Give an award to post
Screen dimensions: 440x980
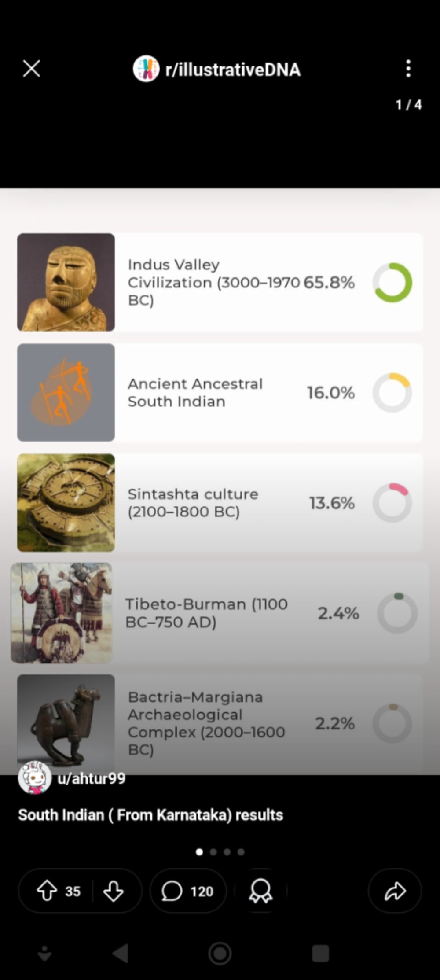[x=260, y=891]
